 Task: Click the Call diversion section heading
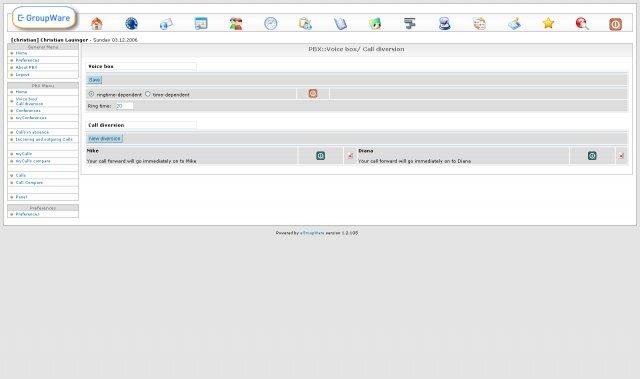click(x=106, y=125)
